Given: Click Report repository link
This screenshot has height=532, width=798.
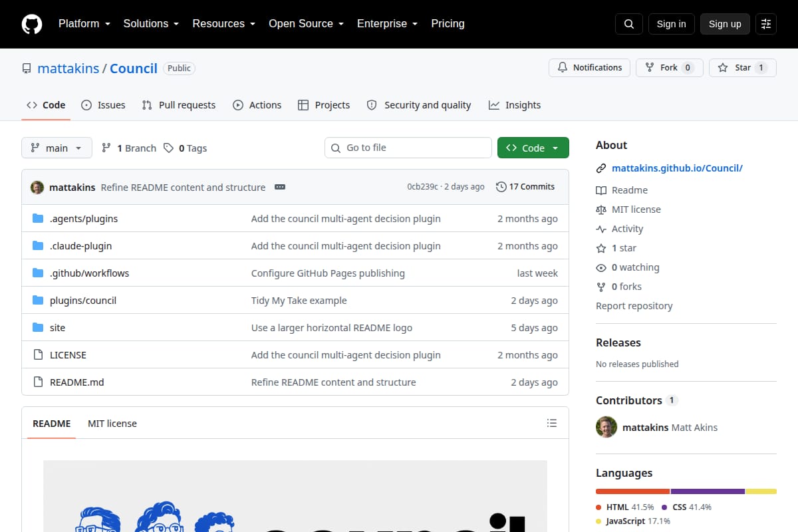Looking at the screenshot, I should [634, 306].
